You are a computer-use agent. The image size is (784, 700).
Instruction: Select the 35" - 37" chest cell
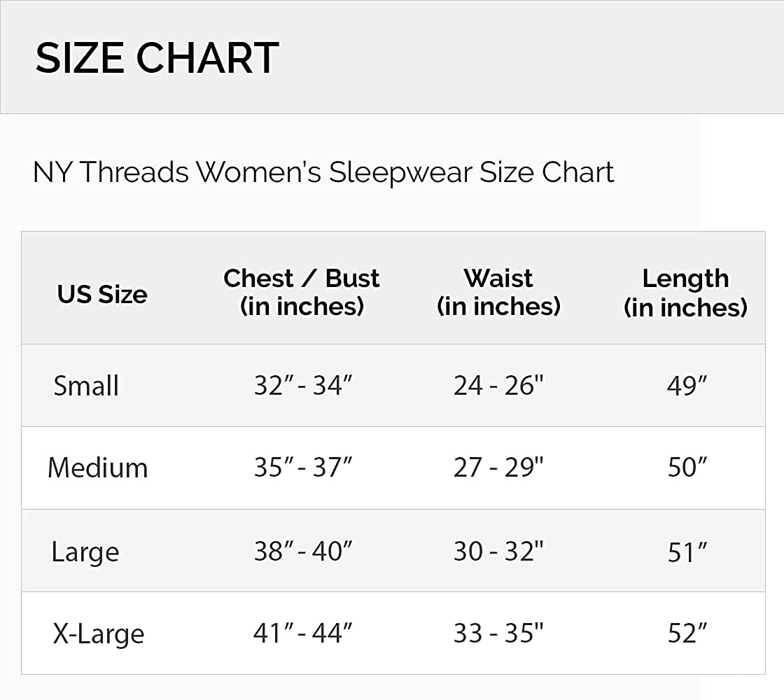pyautogui.click(x=302, y=468)
